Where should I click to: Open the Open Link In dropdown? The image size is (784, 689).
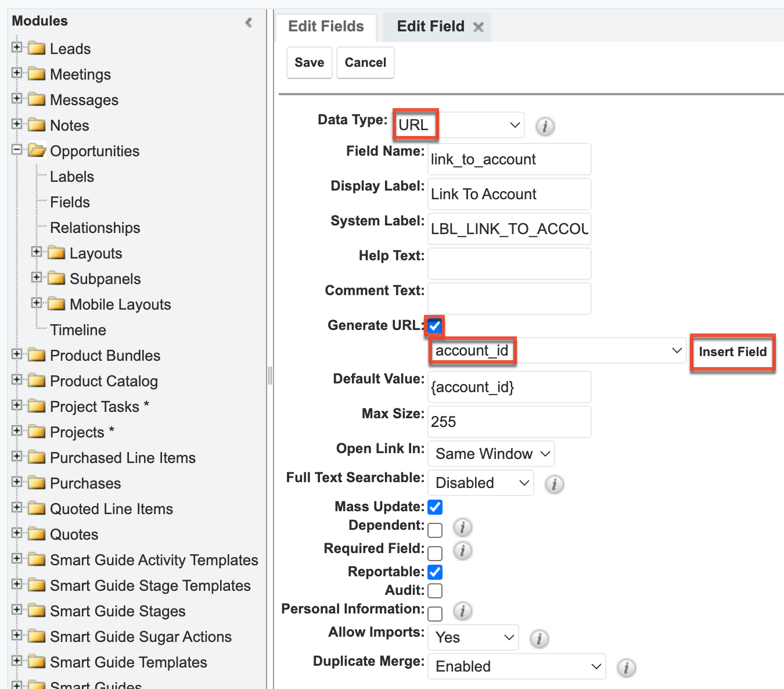tap(491, 454)
